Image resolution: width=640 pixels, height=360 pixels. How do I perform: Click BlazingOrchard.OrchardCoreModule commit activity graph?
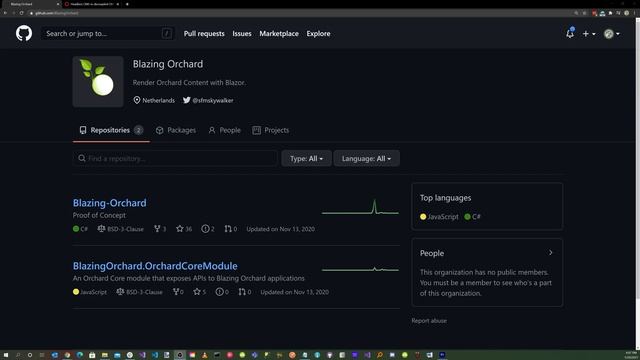[360, 269]
